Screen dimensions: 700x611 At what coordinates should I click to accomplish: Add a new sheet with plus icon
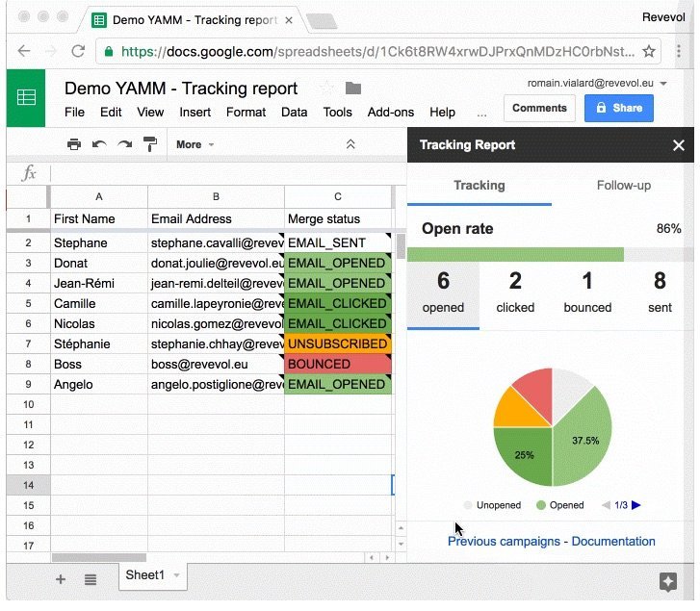61,579
